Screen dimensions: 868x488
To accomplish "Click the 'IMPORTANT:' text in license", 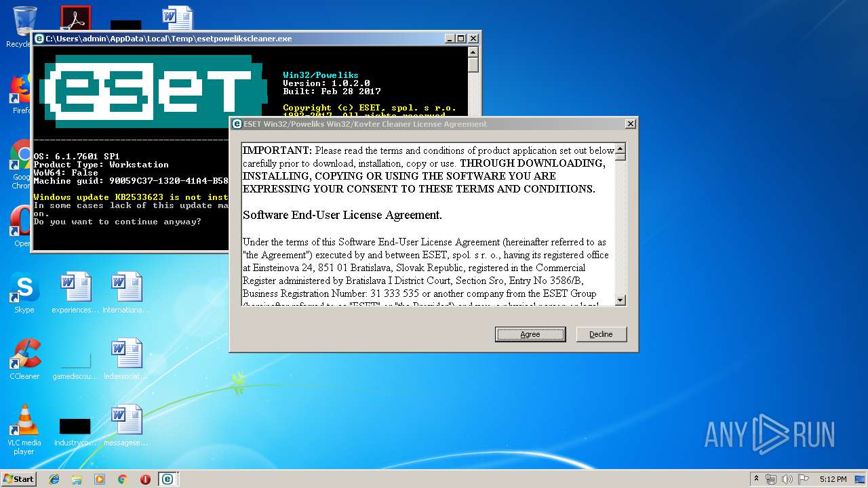I will 277,150.
